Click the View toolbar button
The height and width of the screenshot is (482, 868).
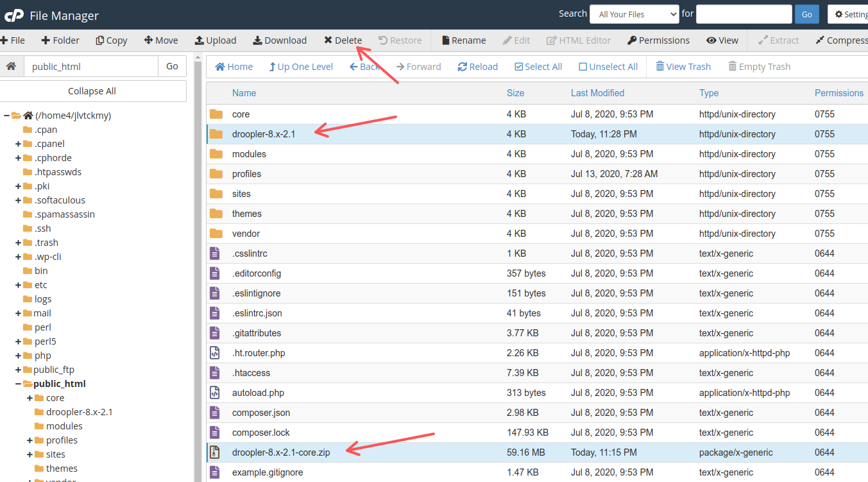pos(722,40)
